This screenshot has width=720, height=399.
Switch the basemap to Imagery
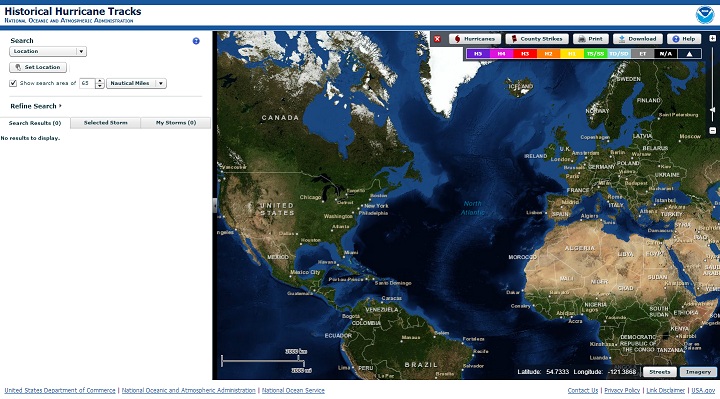click(x=698, y=372)
